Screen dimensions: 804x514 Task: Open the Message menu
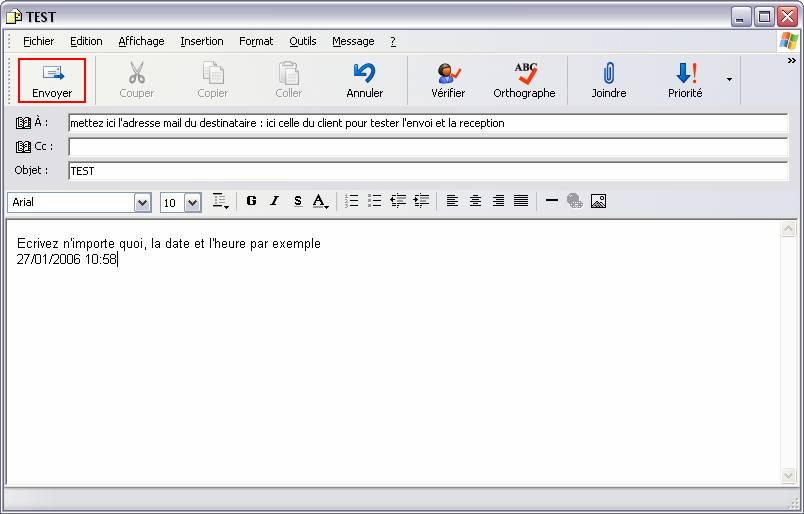pos(353,41)
